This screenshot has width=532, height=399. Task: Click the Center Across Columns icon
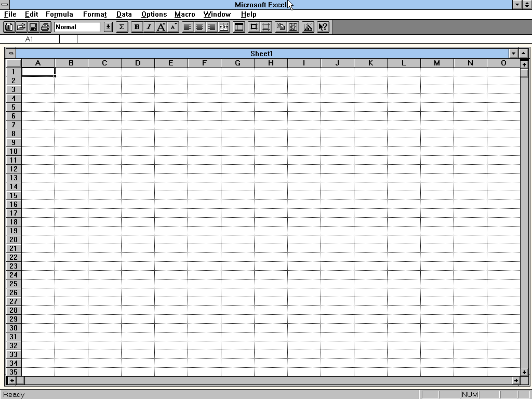224,27
